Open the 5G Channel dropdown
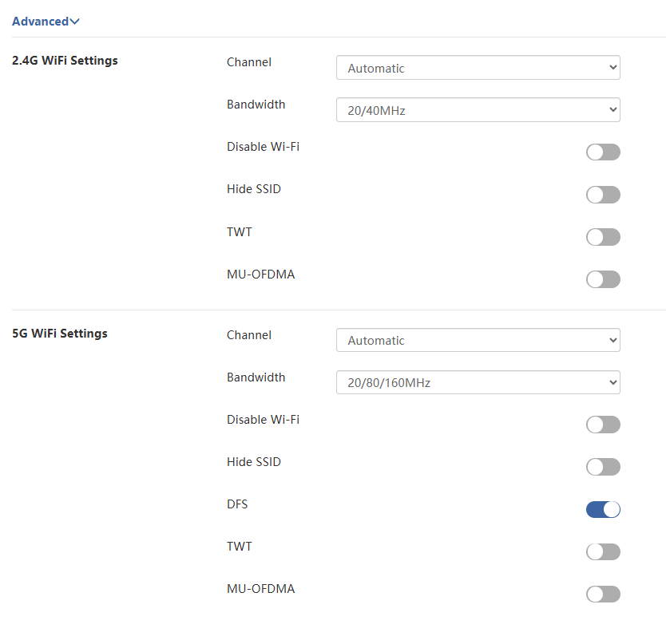 (478, 341)
